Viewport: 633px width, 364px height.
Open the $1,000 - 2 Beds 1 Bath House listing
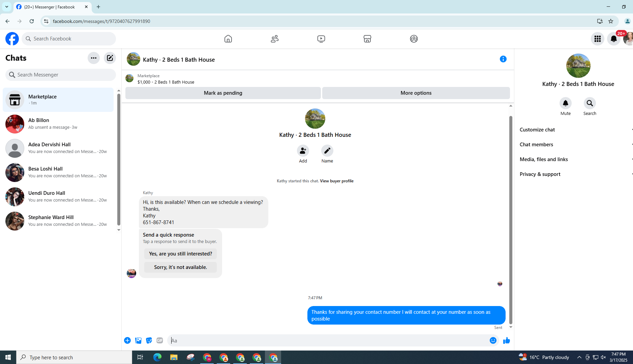[x=166, y=82]
